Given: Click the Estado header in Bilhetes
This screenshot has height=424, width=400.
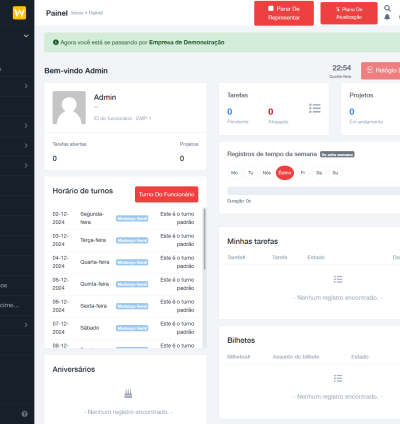Looking at the screenshot, I should pos(360,357).
